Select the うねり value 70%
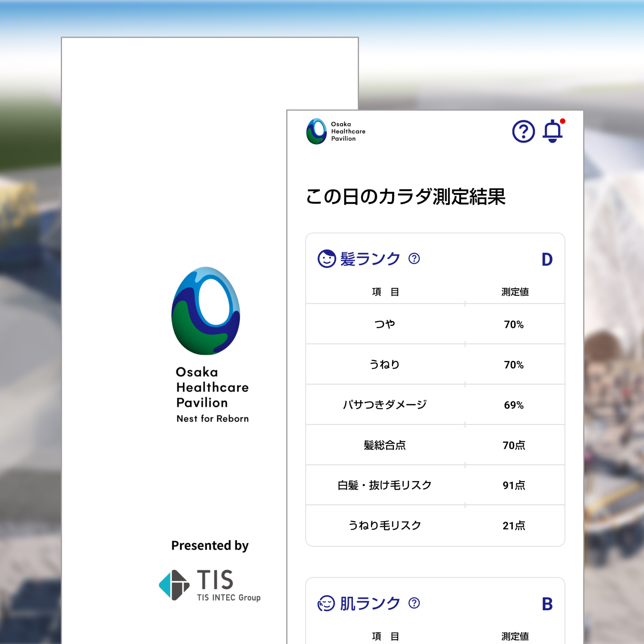Viewport: 644px width, 644px height. (x=514, y=365)
